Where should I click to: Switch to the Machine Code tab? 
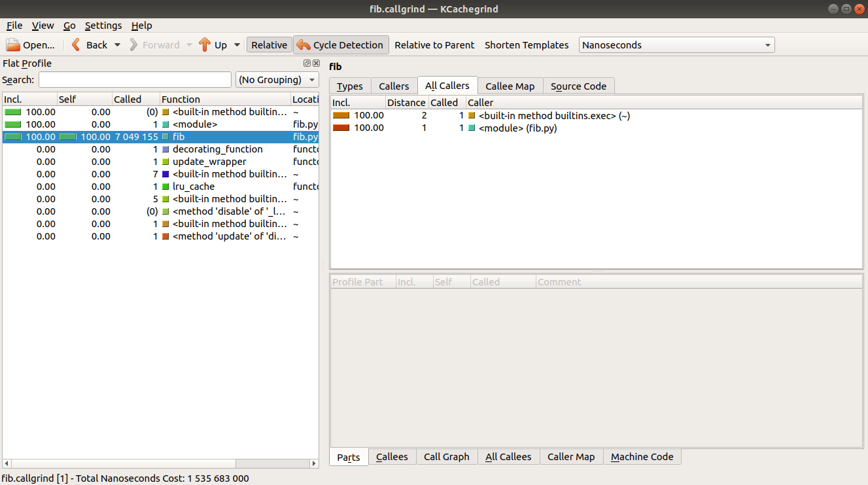pos(642,457)
